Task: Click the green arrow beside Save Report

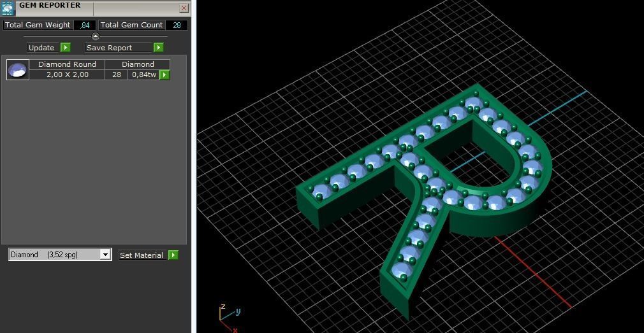Action: (159, 48)
